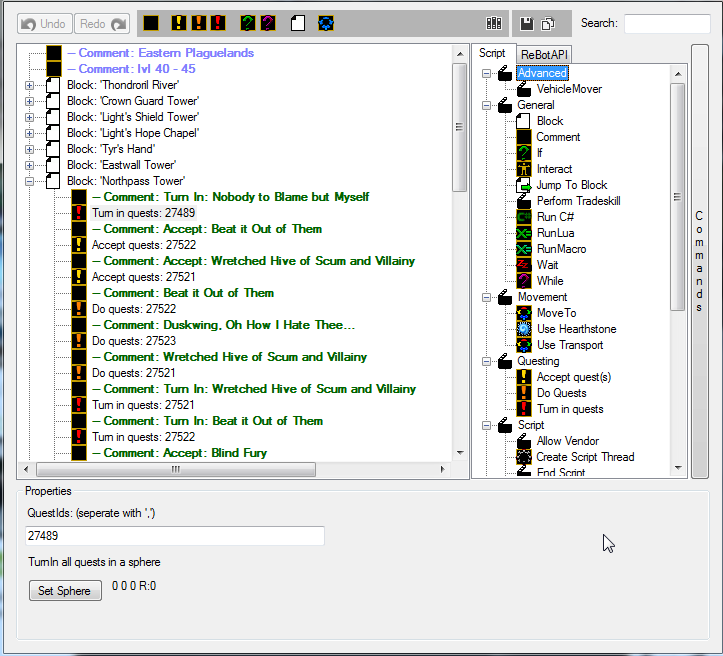This screenshot has width=723, height=656.
Task: Choose the Jump To Block command icon
Action: tap(524, 185)
